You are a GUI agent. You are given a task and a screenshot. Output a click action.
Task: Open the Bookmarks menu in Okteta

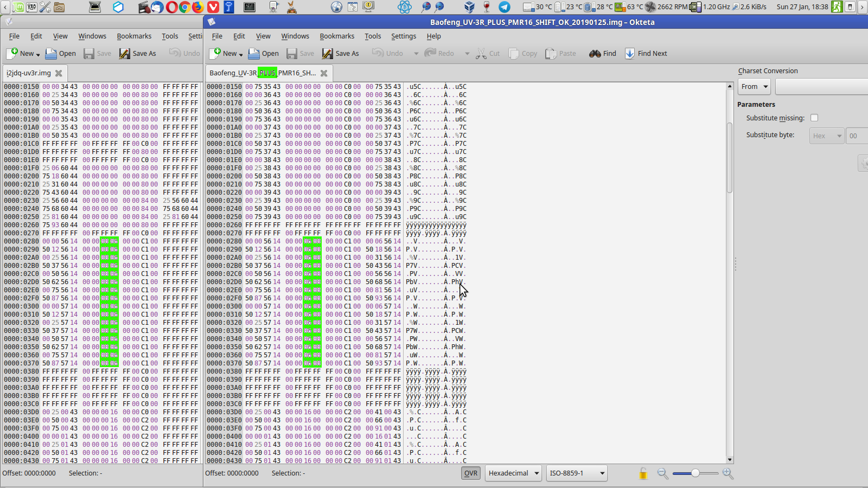point(337,36)
